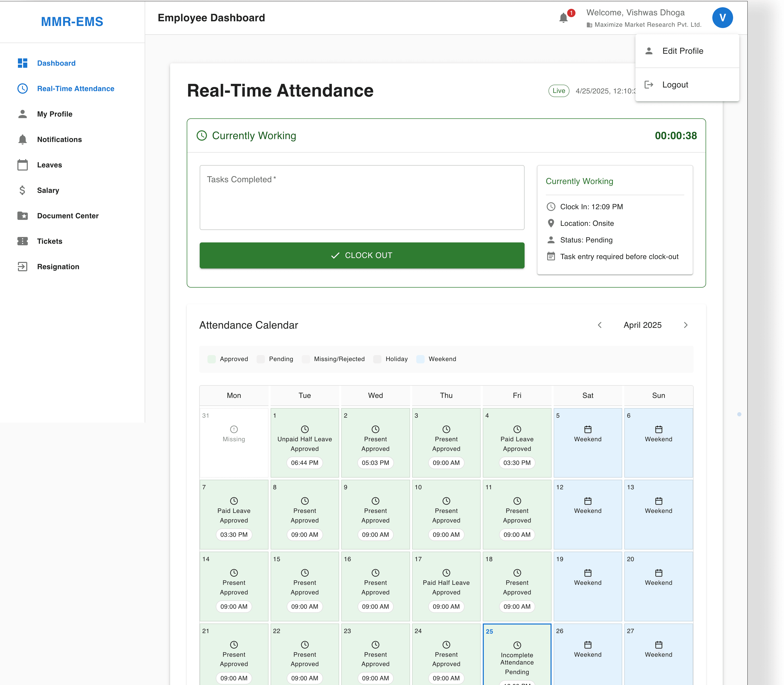This screenshot has height=685, width=784.
Task: Click the Document Center folder icon
Action: click(23, 216)
